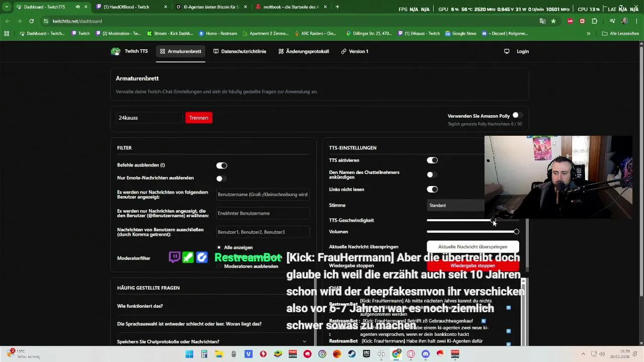The width and height of the screenshot is (644, 362).
Task: Click the red Trennen button
Action: click(x=199, y=118)
